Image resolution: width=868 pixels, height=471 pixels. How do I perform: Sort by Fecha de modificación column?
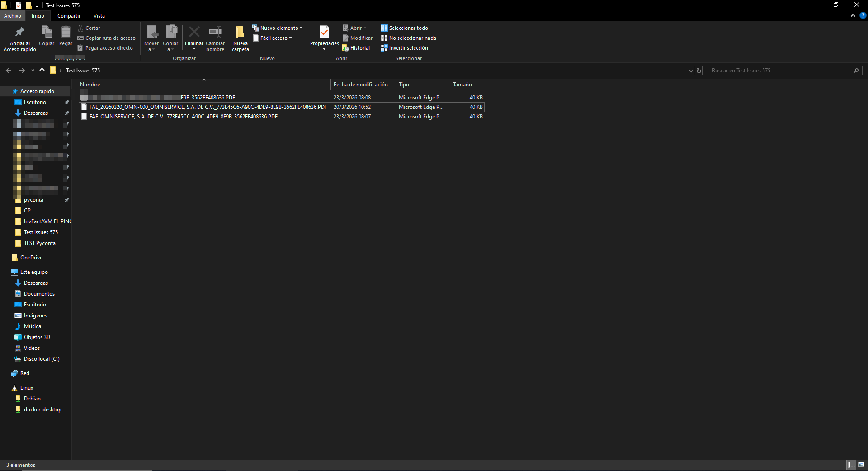(x=363, y=85)
